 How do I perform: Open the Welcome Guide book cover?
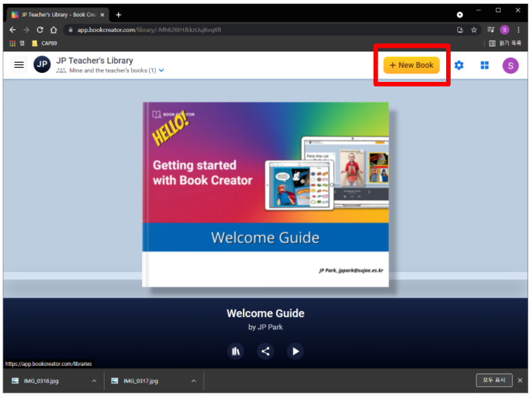[265, 195]
